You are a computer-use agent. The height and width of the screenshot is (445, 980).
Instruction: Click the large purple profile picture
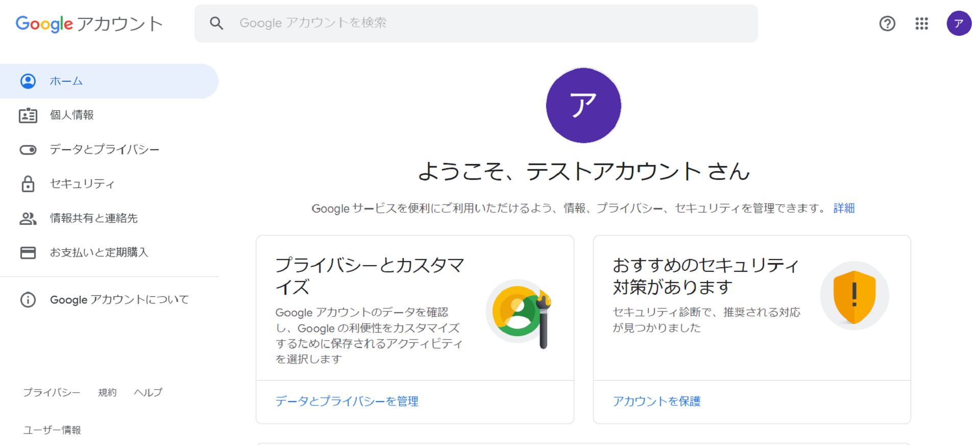coord(583,106)
